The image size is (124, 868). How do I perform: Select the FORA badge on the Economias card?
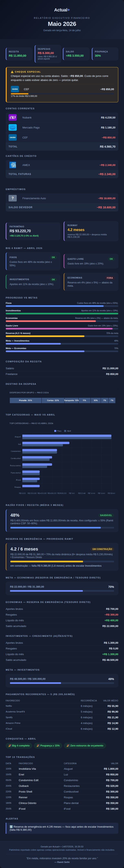[x=110, y=278]
